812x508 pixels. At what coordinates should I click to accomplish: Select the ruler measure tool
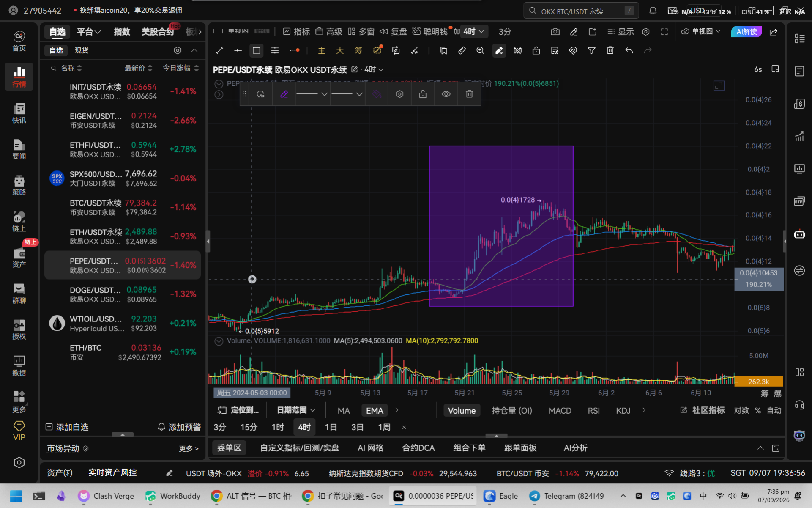tap(462, 51)
